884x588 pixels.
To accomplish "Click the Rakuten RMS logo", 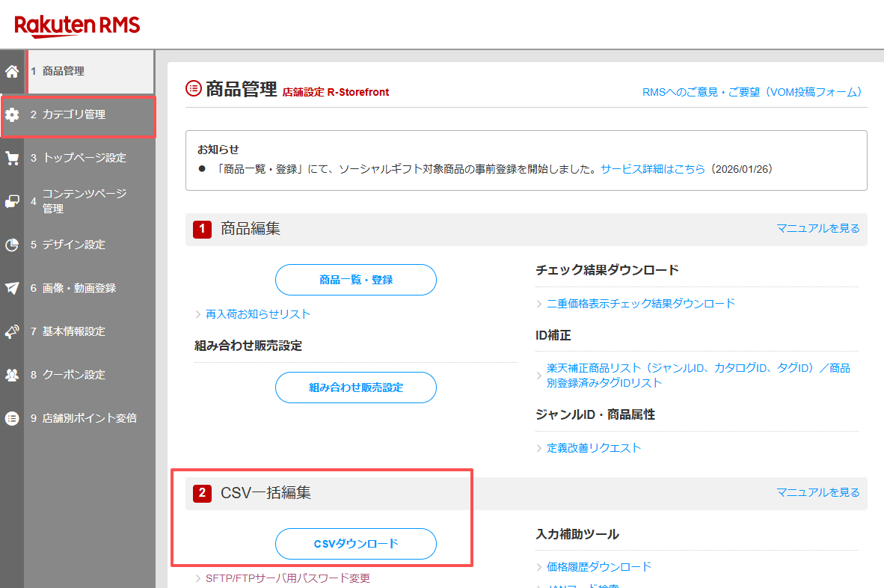I will click(77, 25).
